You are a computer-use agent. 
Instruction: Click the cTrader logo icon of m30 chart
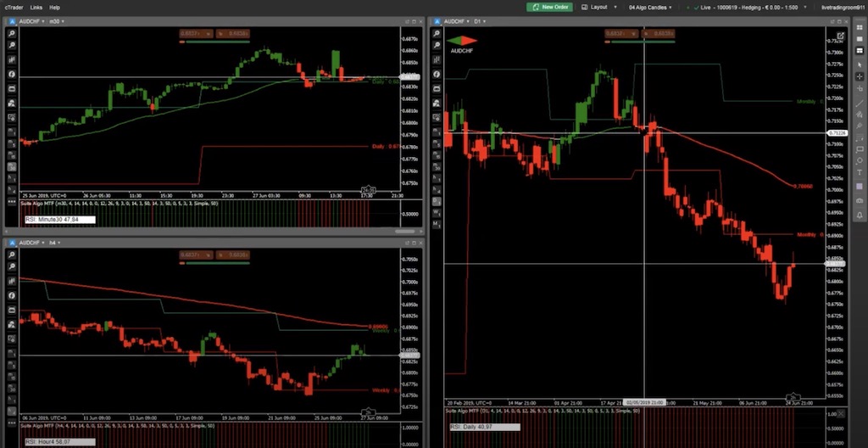12,21
